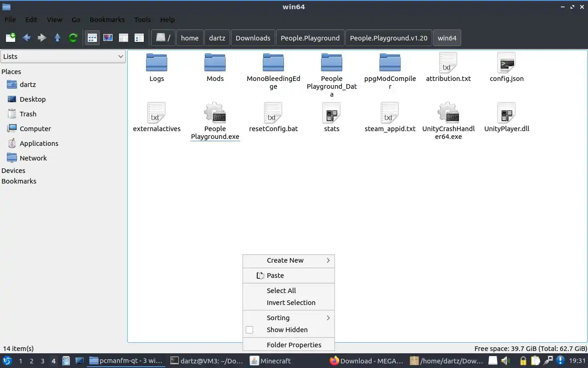
Task: Jump to People.Playground.v1.20 path button
Action: [389, 38]
